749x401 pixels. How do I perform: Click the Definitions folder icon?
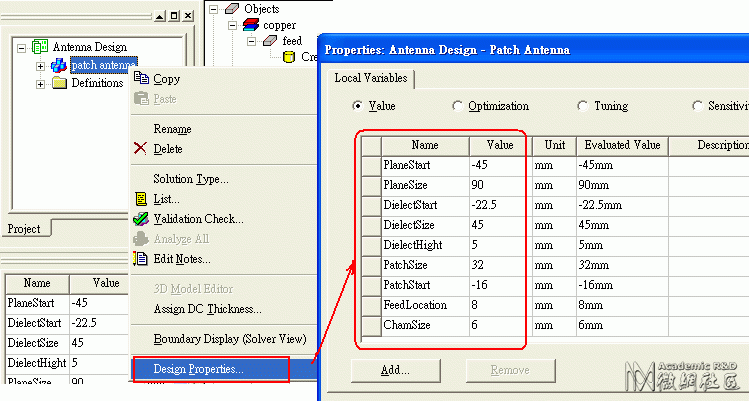click(59, 83)
